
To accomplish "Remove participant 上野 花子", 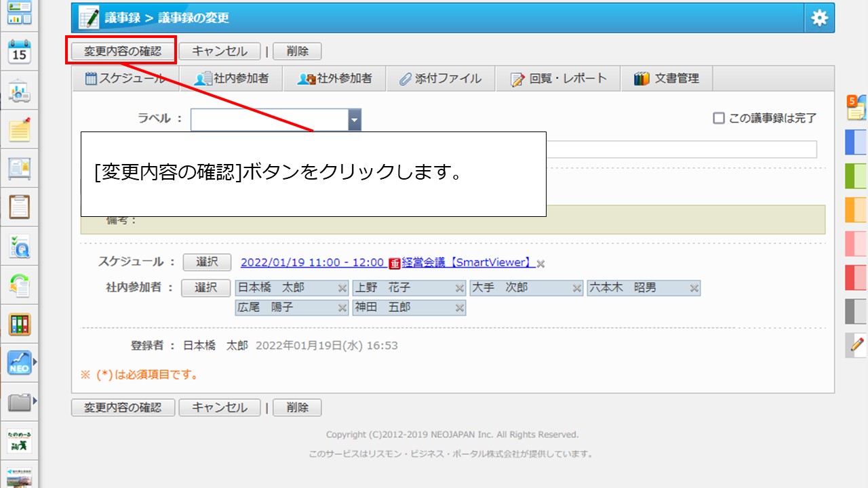I will click(460, 288).
